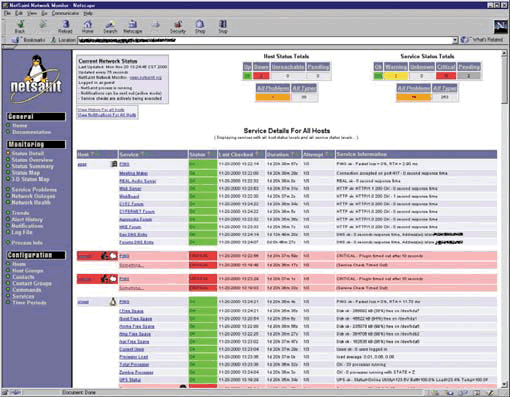Viewport: 510px width, 397px height.
Task: Click the Search toolbar icon
Action: tap(110, 26)
